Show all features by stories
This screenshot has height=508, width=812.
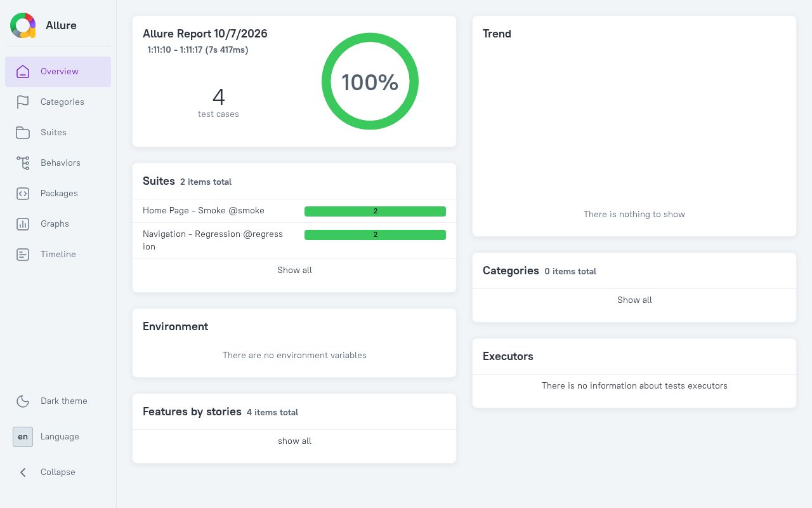pos(294,441)
